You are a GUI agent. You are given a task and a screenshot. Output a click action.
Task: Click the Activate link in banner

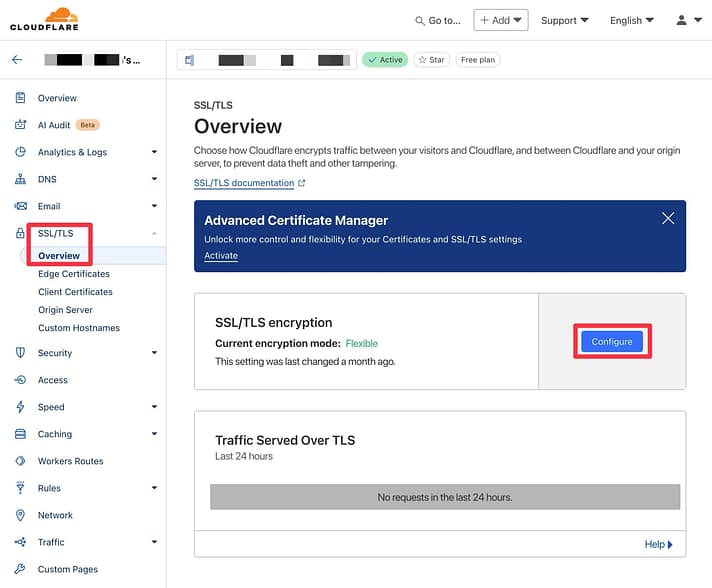click(221, 256)
